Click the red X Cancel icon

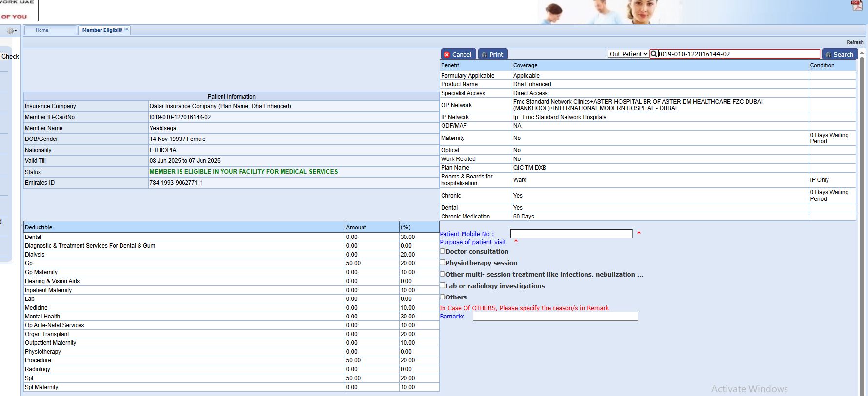pos(447,55)
